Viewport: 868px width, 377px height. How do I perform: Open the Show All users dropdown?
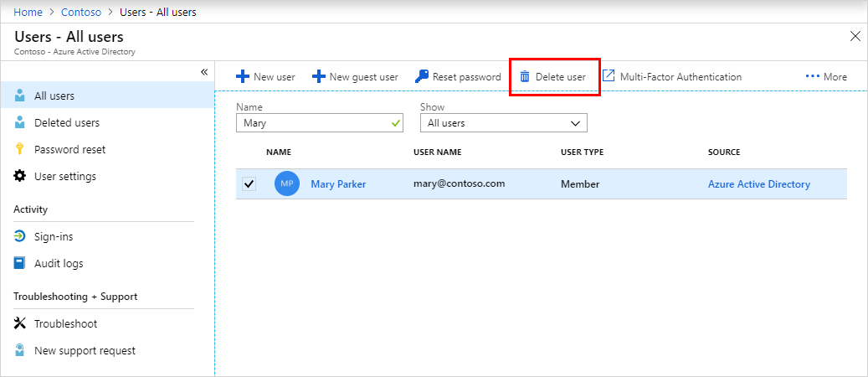[x=504, y=123]
